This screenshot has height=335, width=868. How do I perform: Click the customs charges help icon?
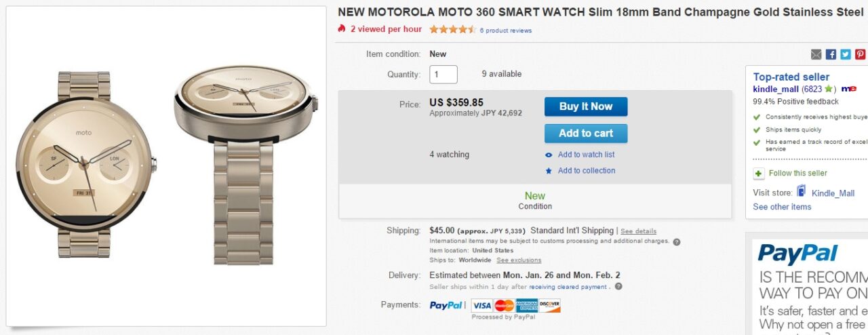tap(677, 241)
